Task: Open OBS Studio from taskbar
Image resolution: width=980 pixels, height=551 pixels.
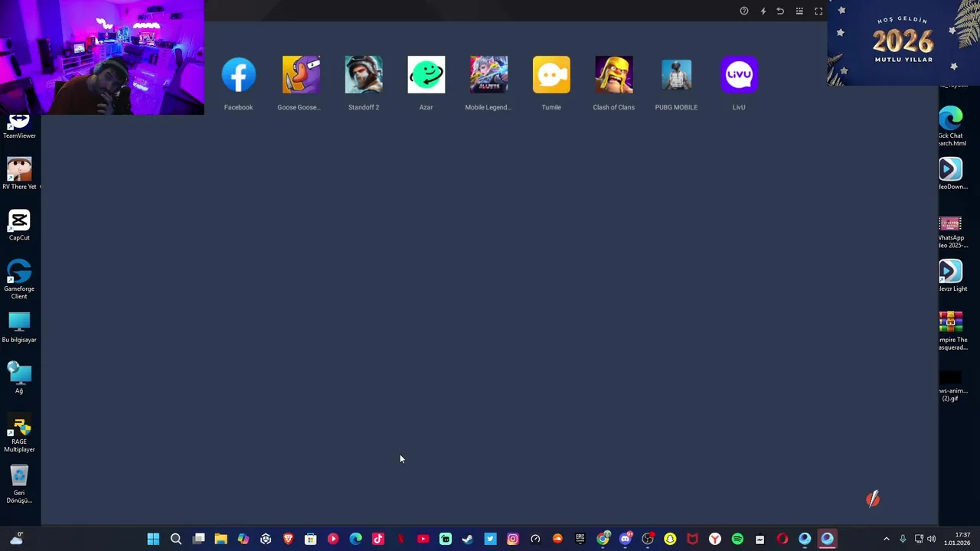Action: (648, 539)
